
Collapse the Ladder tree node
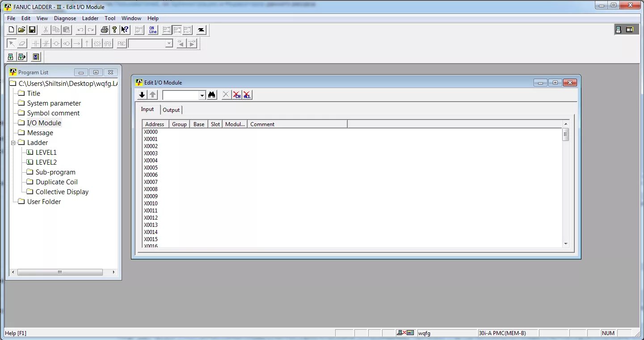(13, 143)
